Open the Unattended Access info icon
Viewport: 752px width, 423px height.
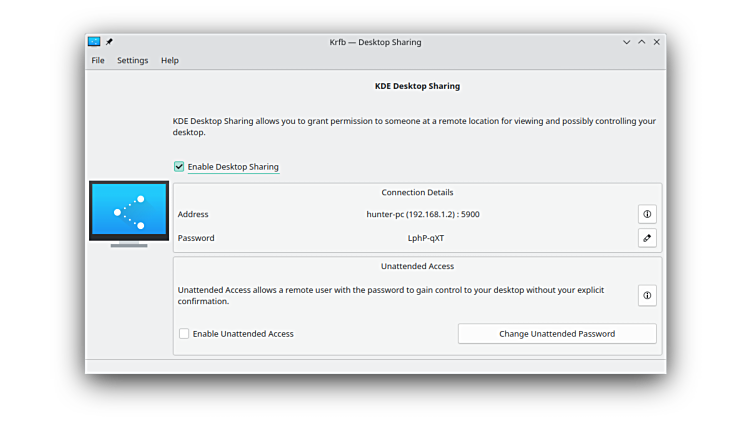(647, 295)
